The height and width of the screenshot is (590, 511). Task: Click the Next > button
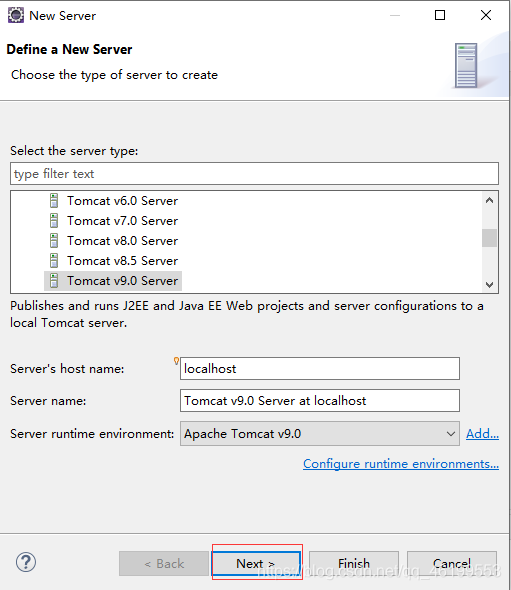point(256,564)
